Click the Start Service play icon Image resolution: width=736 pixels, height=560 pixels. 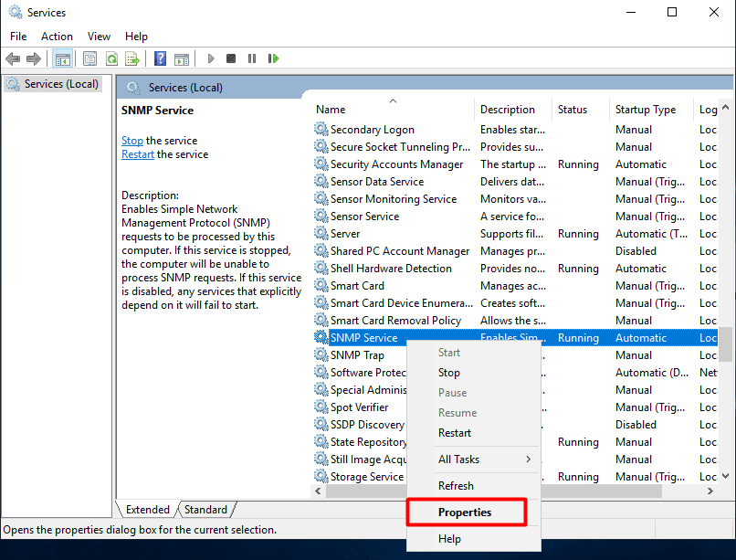211,58
